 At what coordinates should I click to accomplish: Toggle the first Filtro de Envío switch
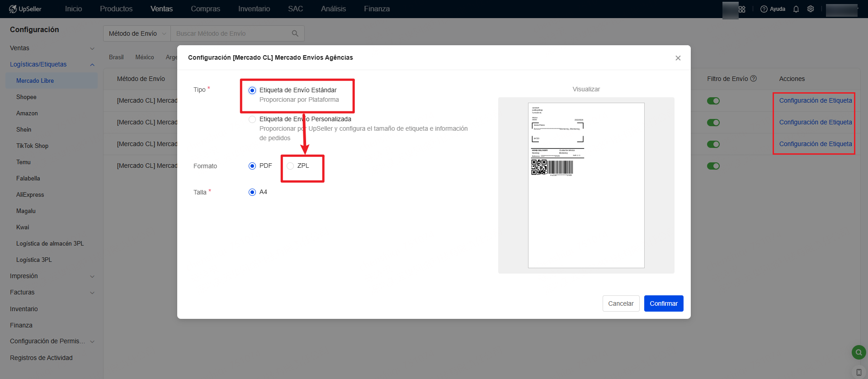pos(713,101)
